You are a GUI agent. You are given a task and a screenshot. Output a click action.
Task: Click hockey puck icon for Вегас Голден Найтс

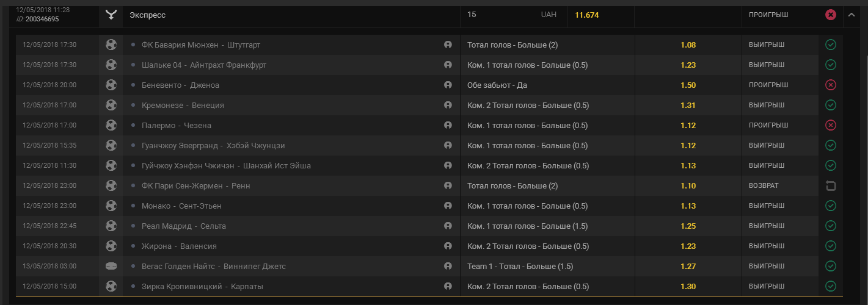pyautogui.click(x=111, y=266)
